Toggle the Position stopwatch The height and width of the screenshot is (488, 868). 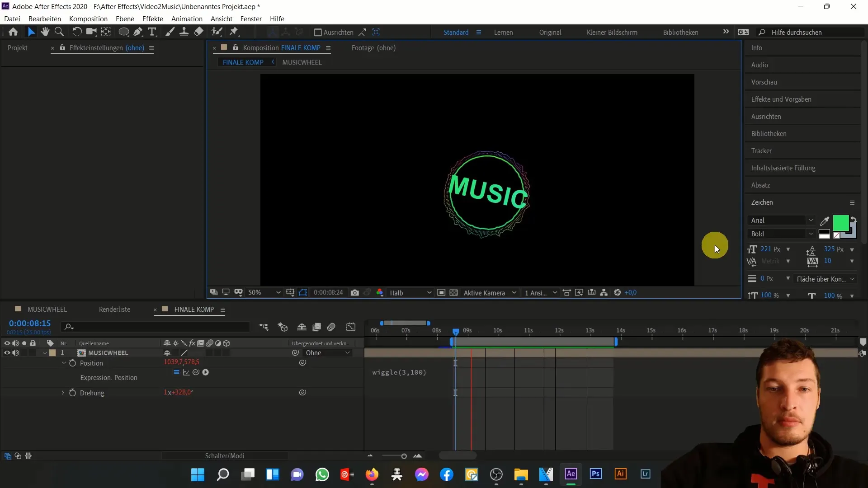click(72, 363)
